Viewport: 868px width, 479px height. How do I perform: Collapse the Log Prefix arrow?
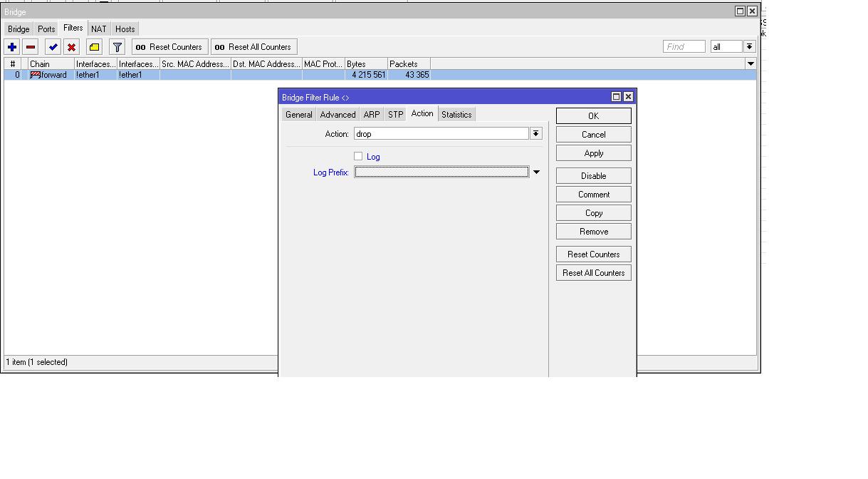pos(536,172)
